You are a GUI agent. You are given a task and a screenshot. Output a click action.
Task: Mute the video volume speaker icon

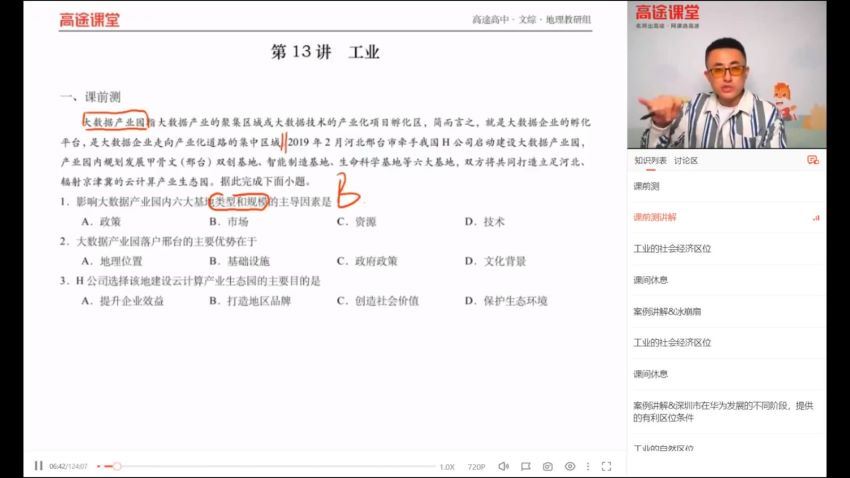tap(503, 466)
